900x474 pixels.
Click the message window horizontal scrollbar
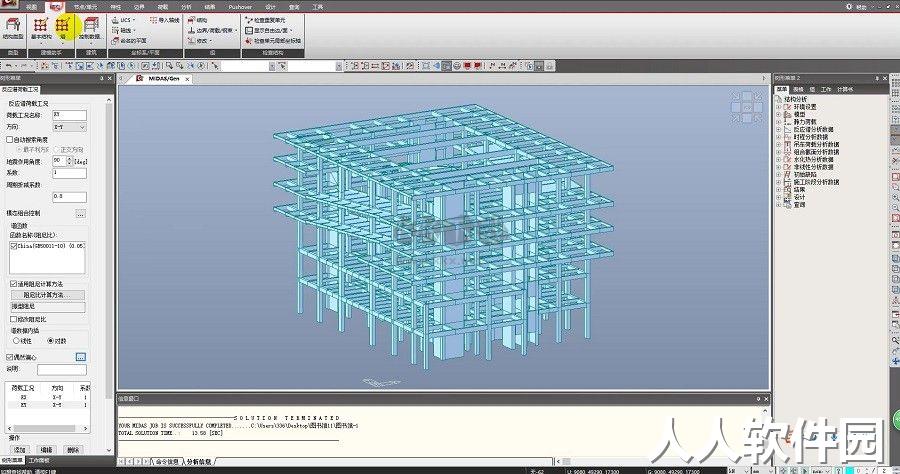coord(661,461)
